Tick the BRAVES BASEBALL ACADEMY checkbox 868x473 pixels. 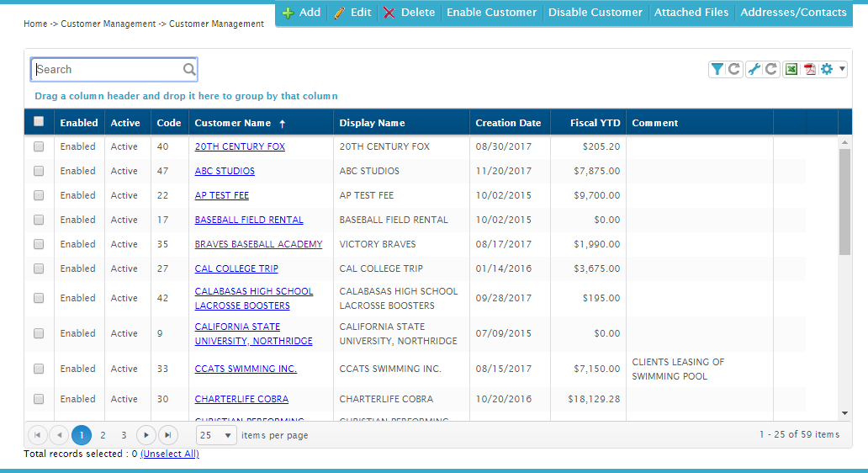point(39,244)
